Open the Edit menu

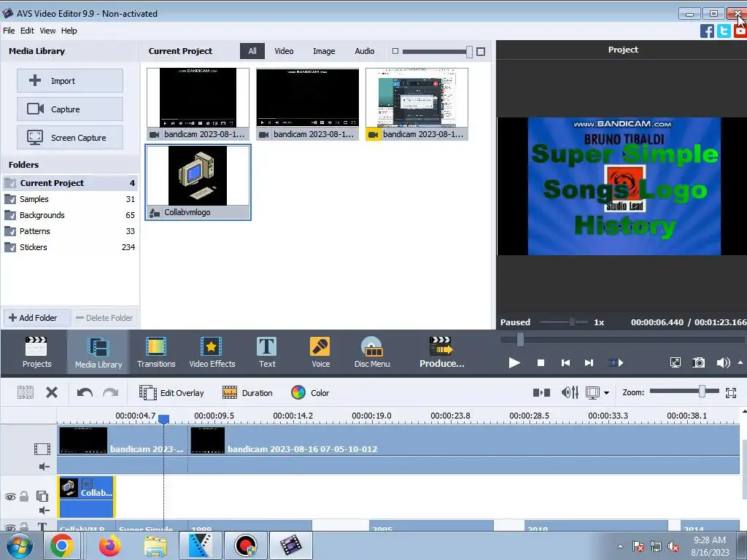pyautogui.click(x=27, y=31)
